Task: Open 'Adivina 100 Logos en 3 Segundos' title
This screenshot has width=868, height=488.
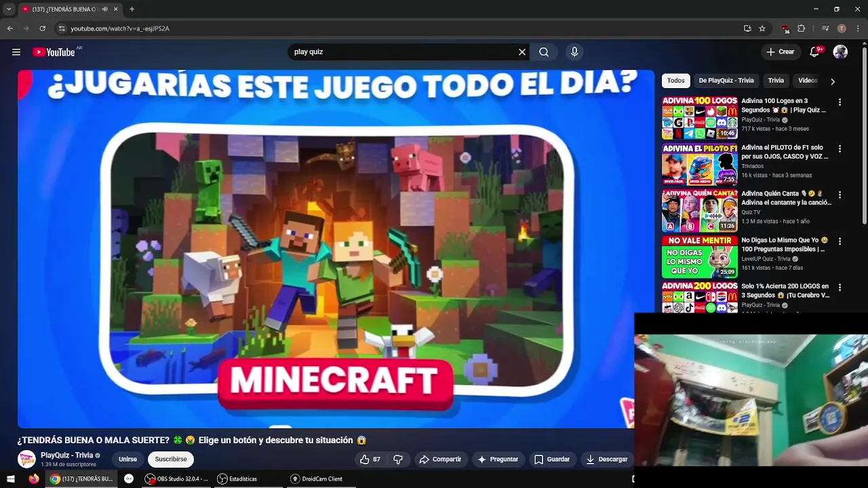Action: tap(783, 105)
